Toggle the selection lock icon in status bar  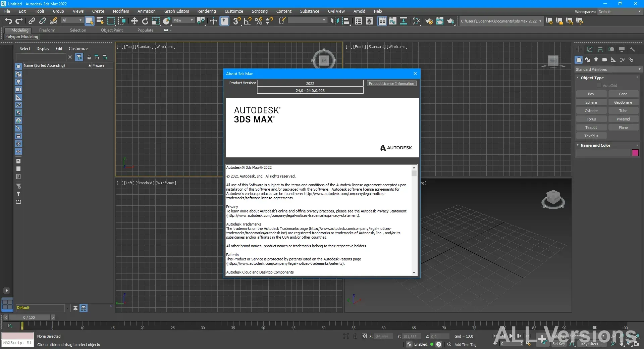355,336
